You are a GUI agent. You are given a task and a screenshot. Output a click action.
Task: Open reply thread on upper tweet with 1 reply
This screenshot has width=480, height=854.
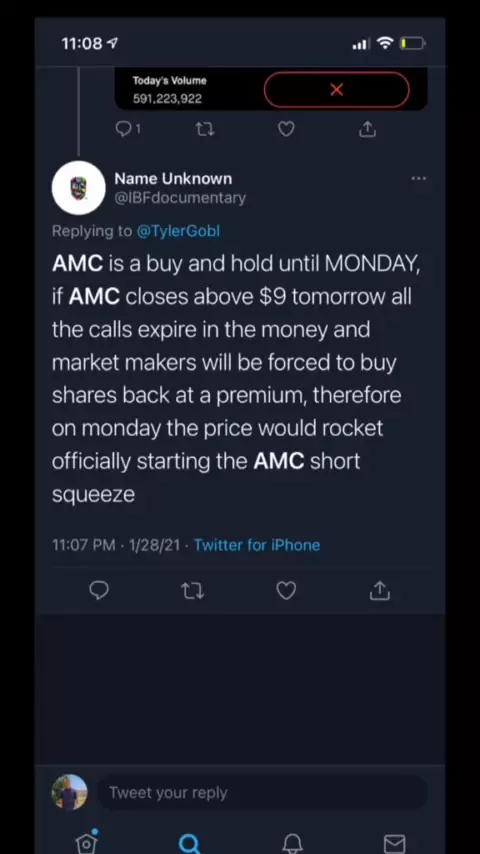(128, 129)
